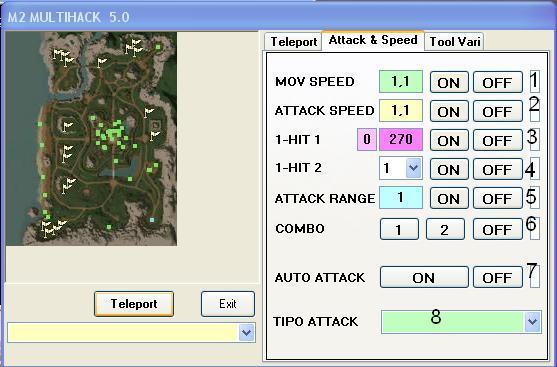This screenshot has width=557, height=367.
Task: Select COMBO mode 1
Action: click(x=399, y=229)
